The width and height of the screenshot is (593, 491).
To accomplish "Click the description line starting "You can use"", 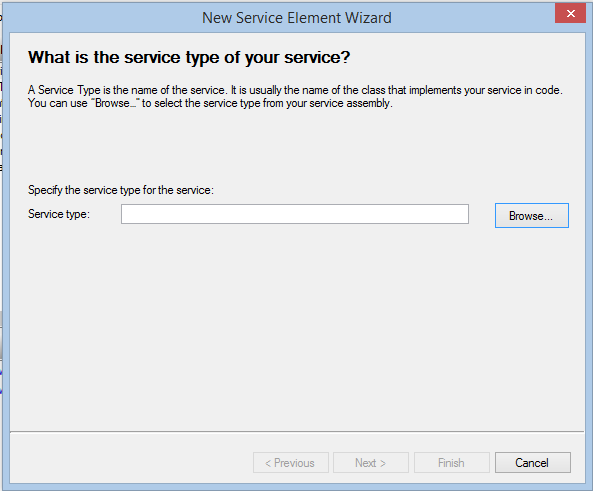I will [x=210, y=103].
